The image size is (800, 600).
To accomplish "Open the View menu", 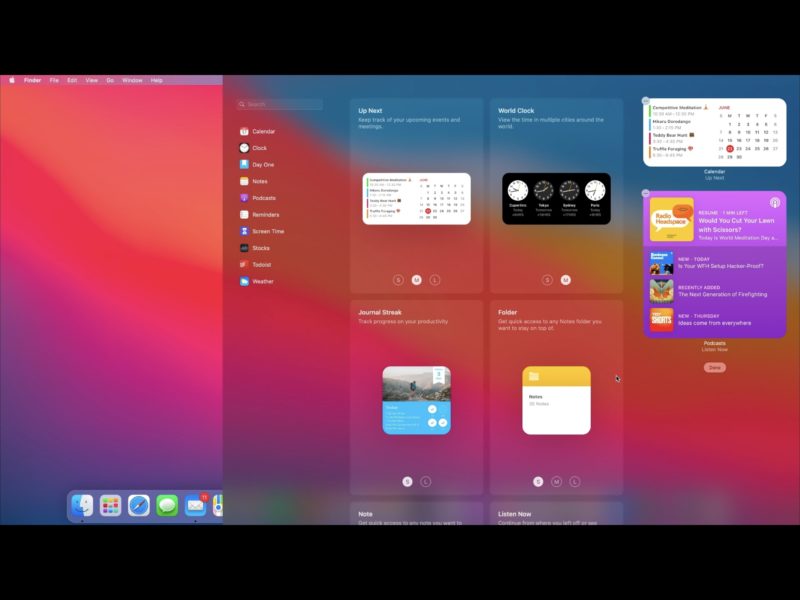I will pos(92,80).
